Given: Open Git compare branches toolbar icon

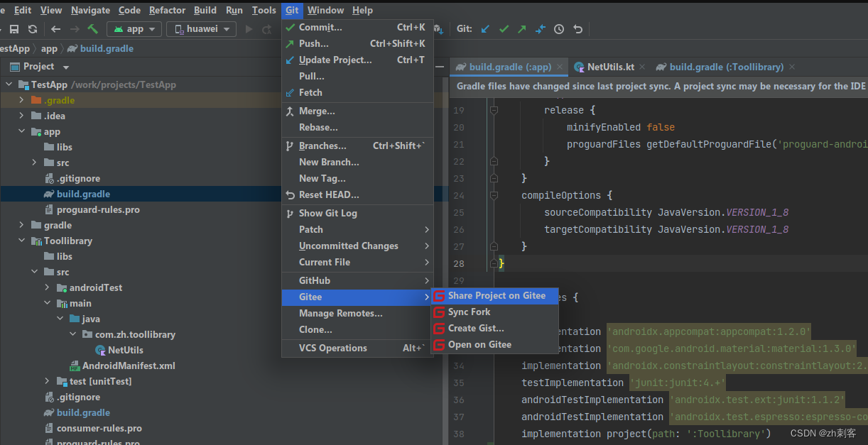Looking at the screenshot, I should 541,29.
